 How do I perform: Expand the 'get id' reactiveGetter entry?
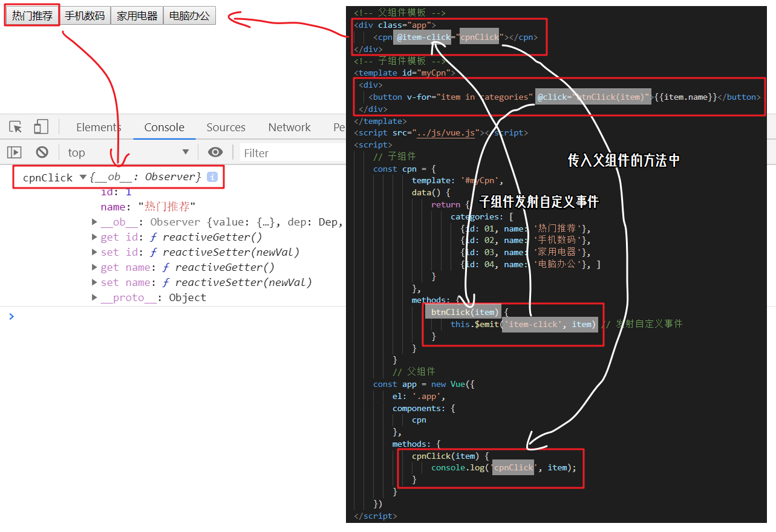tap(94, 237)
